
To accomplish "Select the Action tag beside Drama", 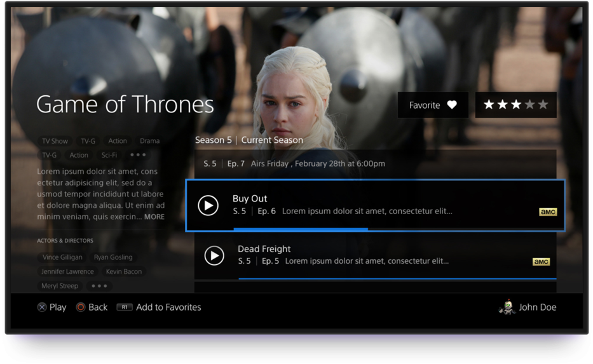I will (x=118, y=141).
